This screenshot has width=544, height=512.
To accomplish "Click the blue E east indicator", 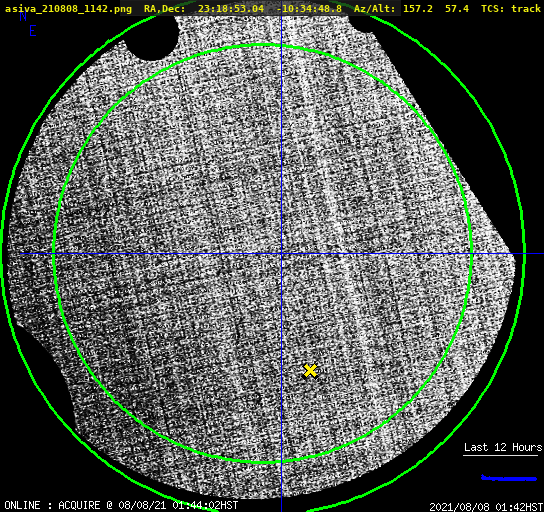I will coord(33,31).
